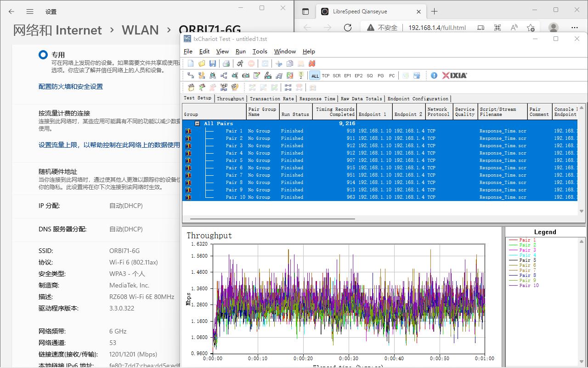Run the test with the running man icon
Viewport: 588px width, 368px height.
[241, 63]
